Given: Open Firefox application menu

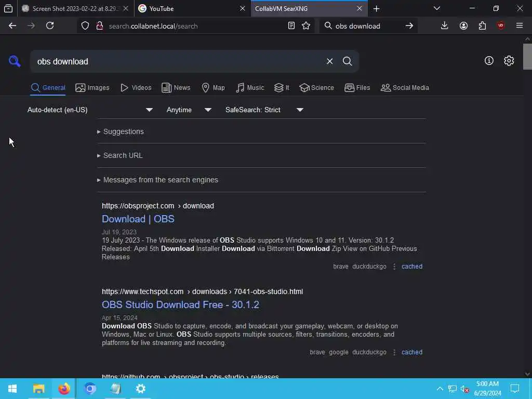Looking at the screenshot, I should click(520, 26).
